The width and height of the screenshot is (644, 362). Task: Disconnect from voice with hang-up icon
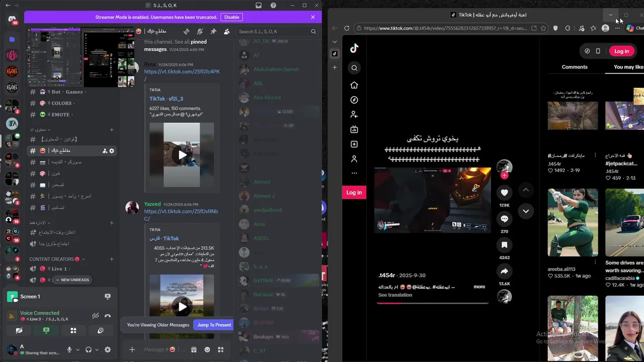107,316
